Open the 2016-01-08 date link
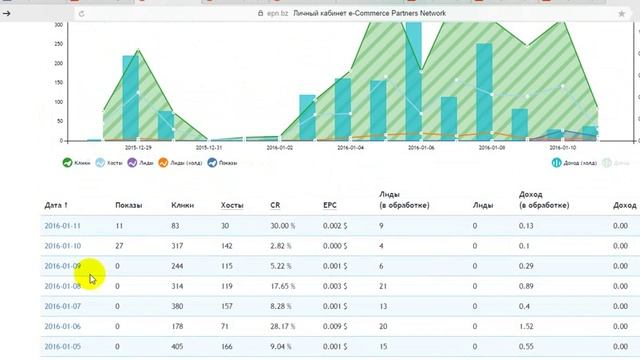640x360 pixels. (x=62, y=286)
